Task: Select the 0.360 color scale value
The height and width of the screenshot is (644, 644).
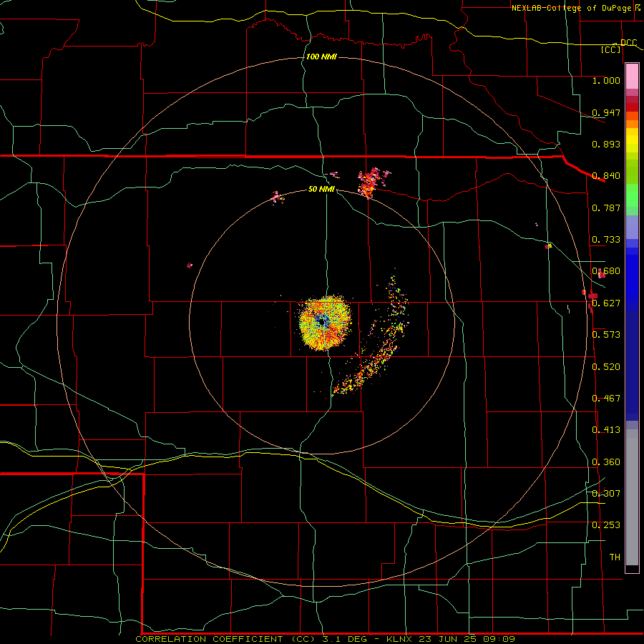Action: (606, 462)
